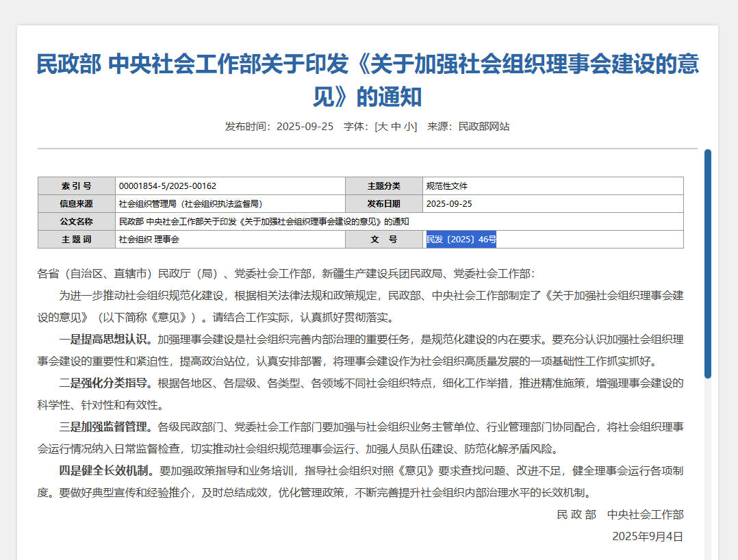Click the 信息来源 label cell
Screen dimensions: 738x560
tap(76, 204)
